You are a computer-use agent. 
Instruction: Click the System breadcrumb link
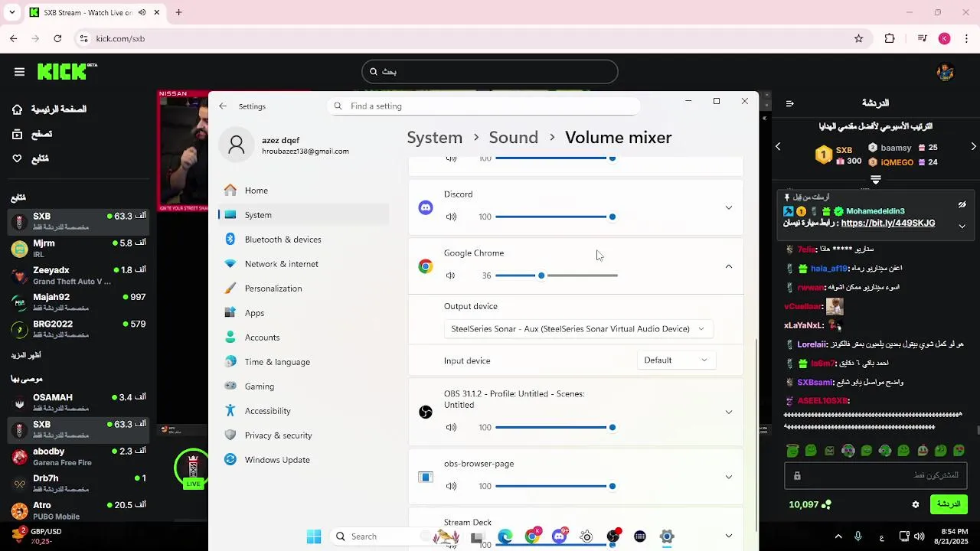click(435, 138)
